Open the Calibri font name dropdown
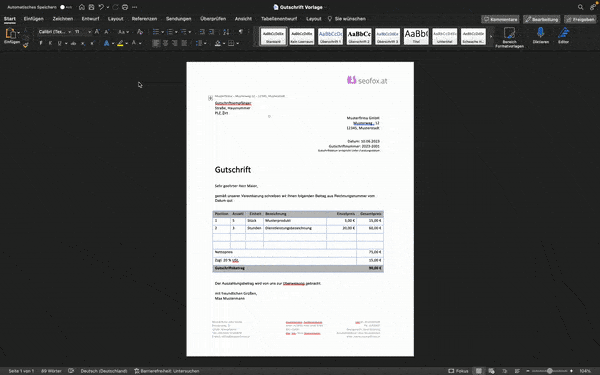 [x=55, y=32]
